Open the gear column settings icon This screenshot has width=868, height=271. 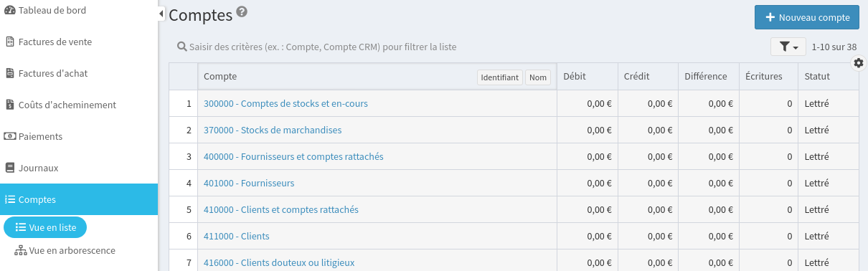click(859, 63)
